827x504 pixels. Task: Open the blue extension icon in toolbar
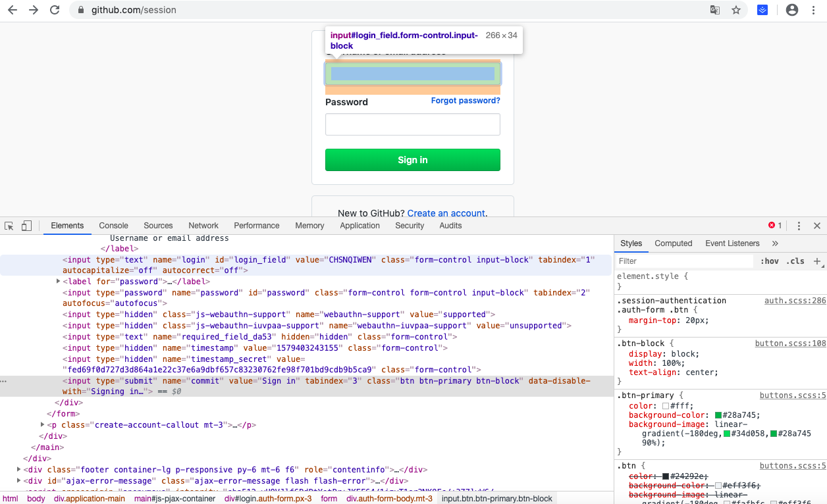click(x=762, y=10)
